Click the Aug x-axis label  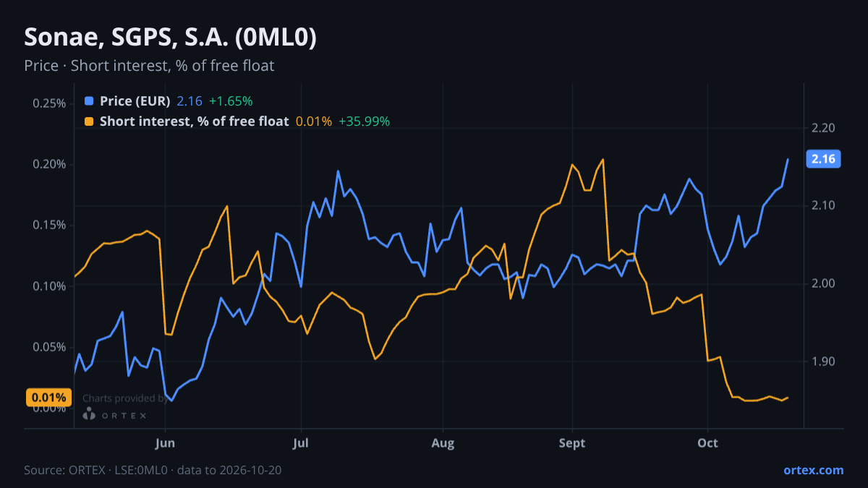click(442, 442)
